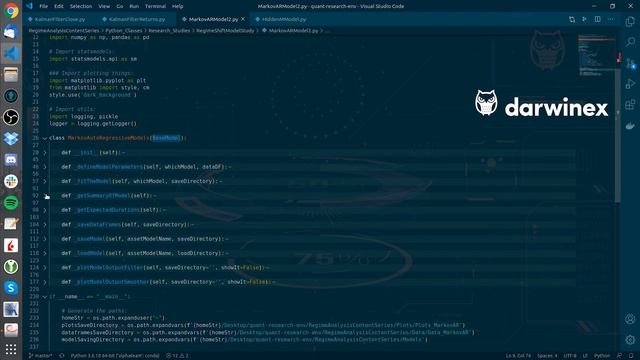
Task: Click Python_Classes in the breadcrumb path
Action: coord(124,31)
